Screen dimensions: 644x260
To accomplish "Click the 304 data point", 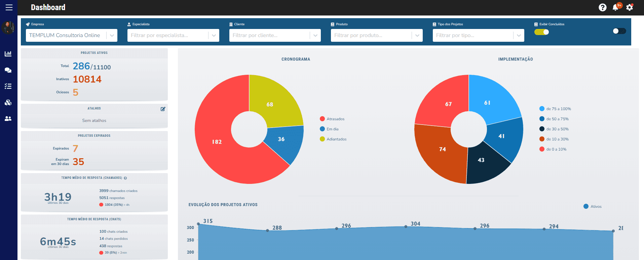I will [406, 227].
